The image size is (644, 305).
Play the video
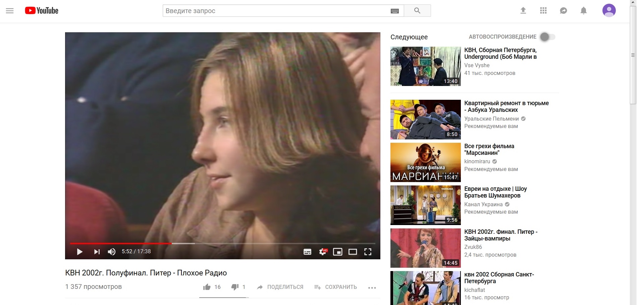click(79, 252)
